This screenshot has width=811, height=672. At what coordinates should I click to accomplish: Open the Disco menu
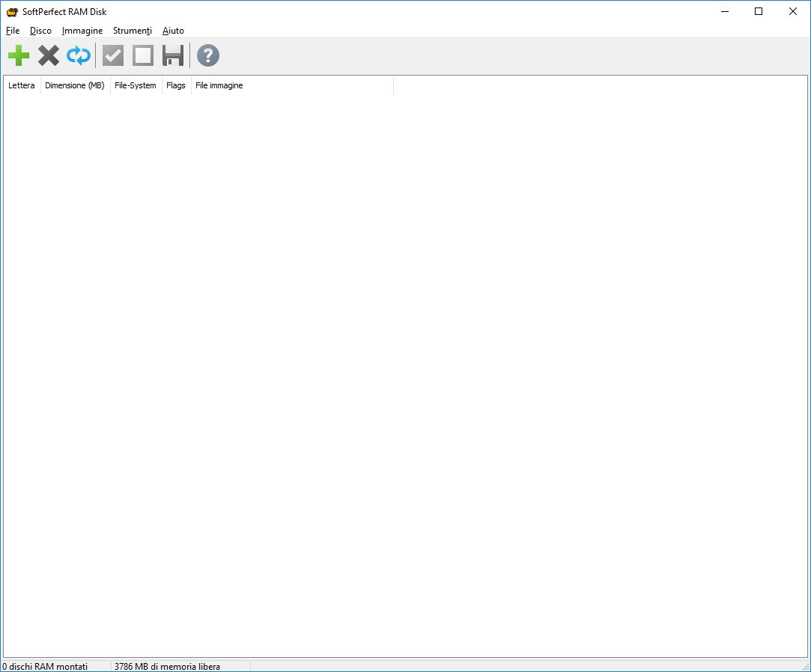click(40, 31)
